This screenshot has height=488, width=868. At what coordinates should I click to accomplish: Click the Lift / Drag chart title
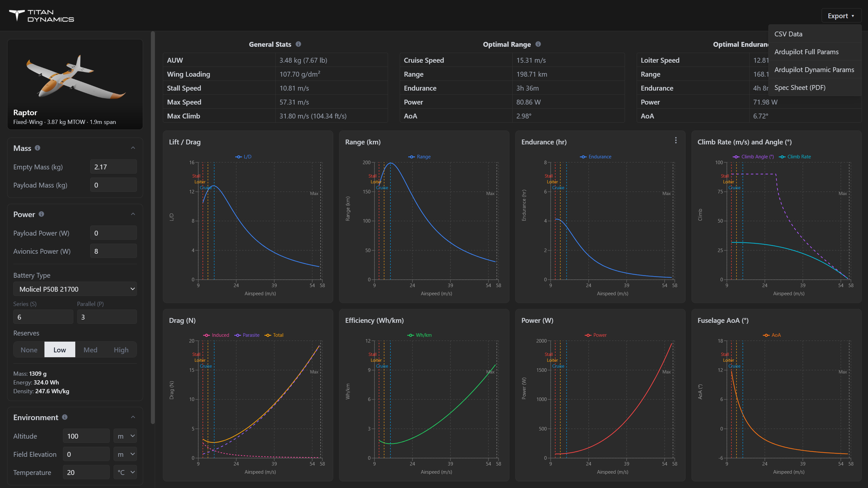[185, 142]
